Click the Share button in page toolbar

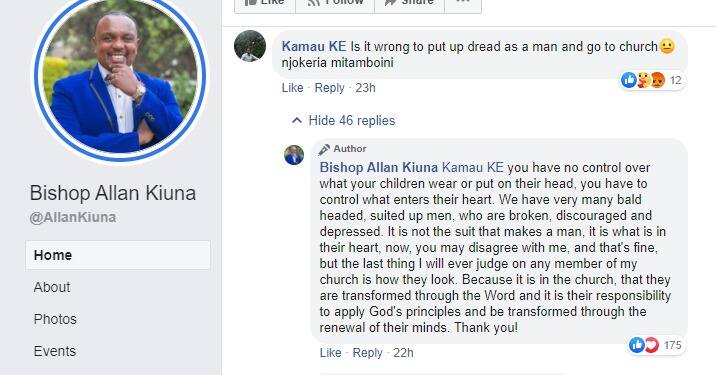pyautogui.click(x=409, y=4)
